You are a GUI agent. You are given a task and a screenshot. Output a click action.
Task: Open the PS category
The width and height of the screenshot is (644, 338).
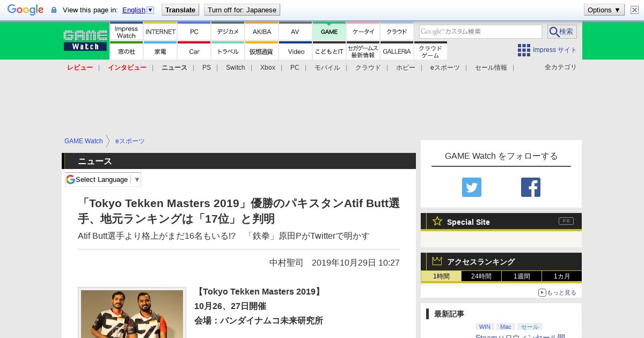pos(207,68)
